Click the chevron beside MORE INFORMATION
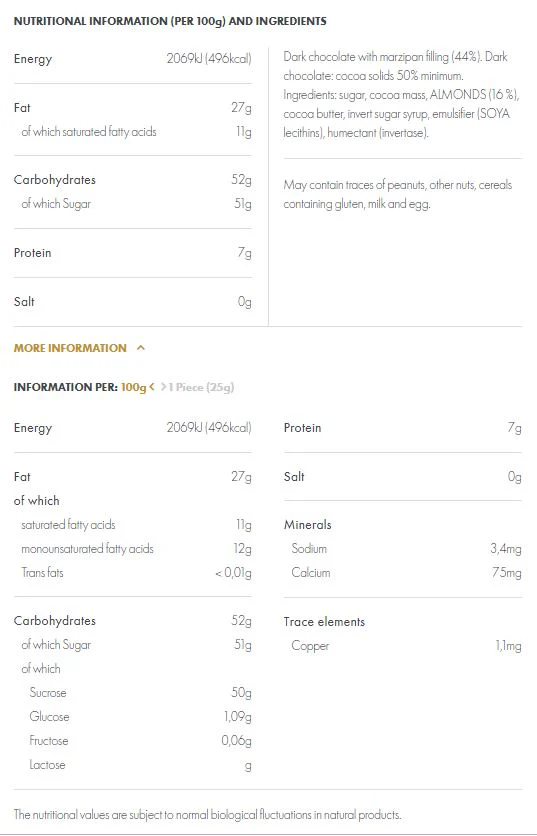The height and width of the screenshot is (836, 537). [x=141, y=348]
